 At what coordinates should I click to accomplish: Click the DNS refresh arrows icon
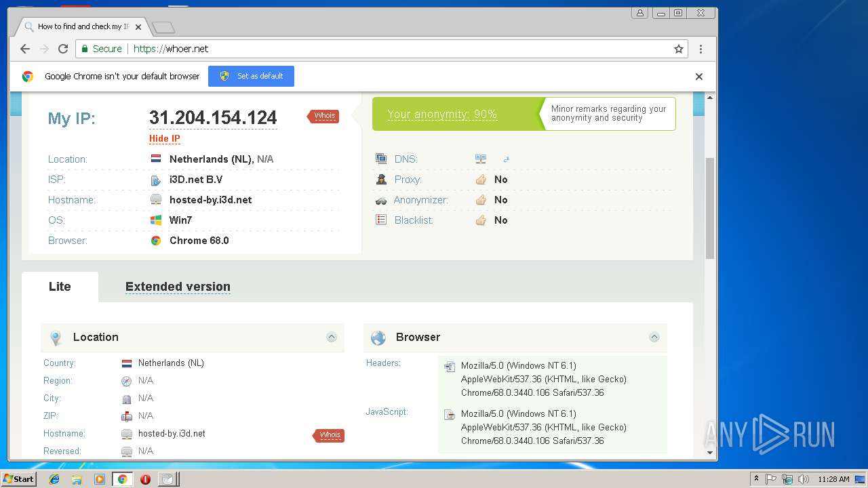coord(506,159)
